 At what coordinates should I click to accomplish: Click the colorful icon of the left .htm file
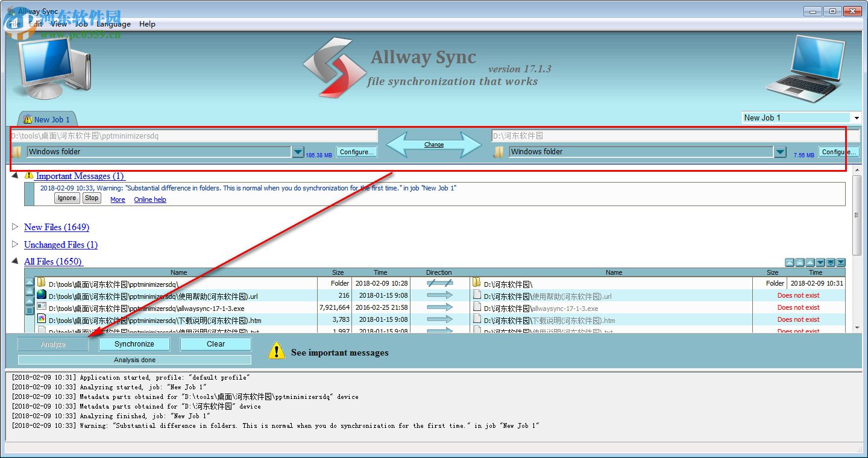41,319
